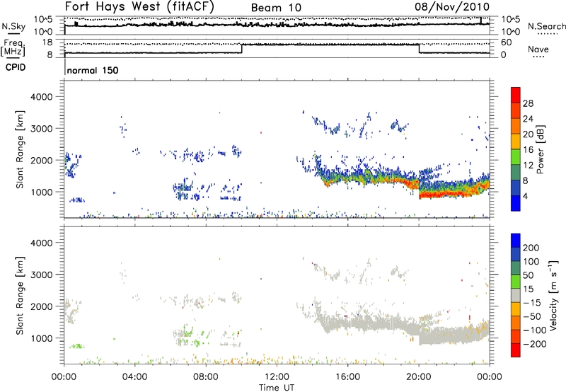Click the blue bottom of Power colorbar
This screenshot has height=392, width=566.
point(516,203)
